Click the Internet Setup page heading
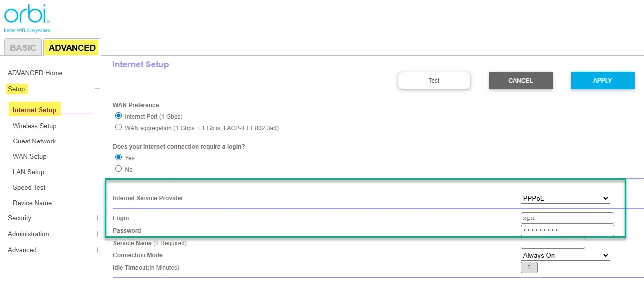The width and height of the screenshot is (644, 282). (141, 64)
